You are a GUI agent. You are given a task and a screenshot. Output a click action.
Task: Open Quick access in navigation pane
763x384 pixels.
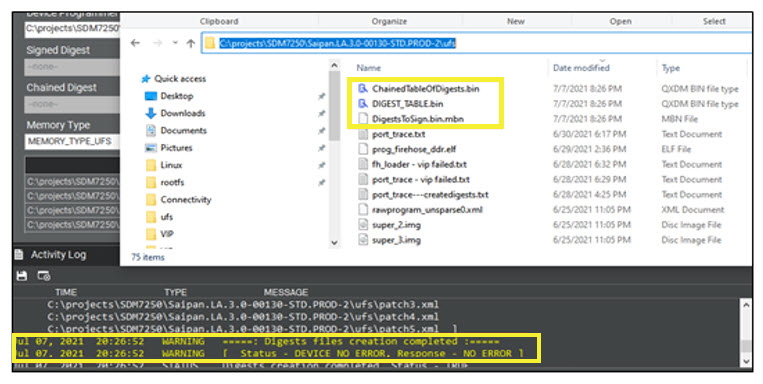point(180,79)
